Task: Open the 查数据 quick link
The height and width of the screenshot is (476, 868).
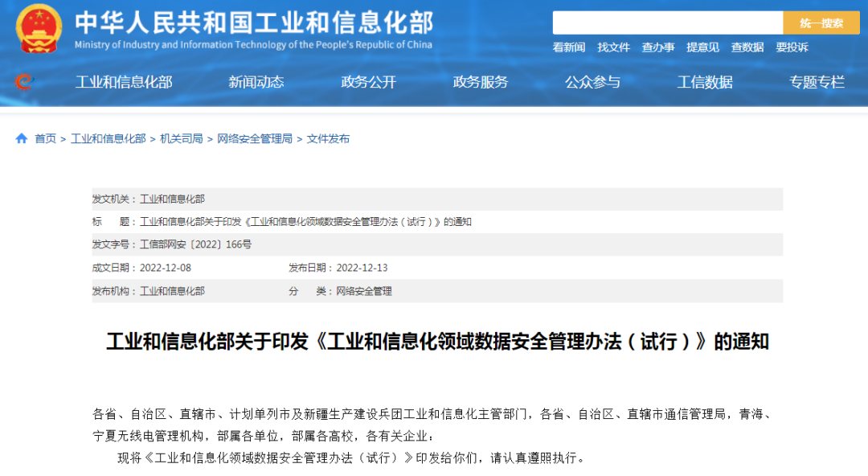Action: (x=747, y=47)
